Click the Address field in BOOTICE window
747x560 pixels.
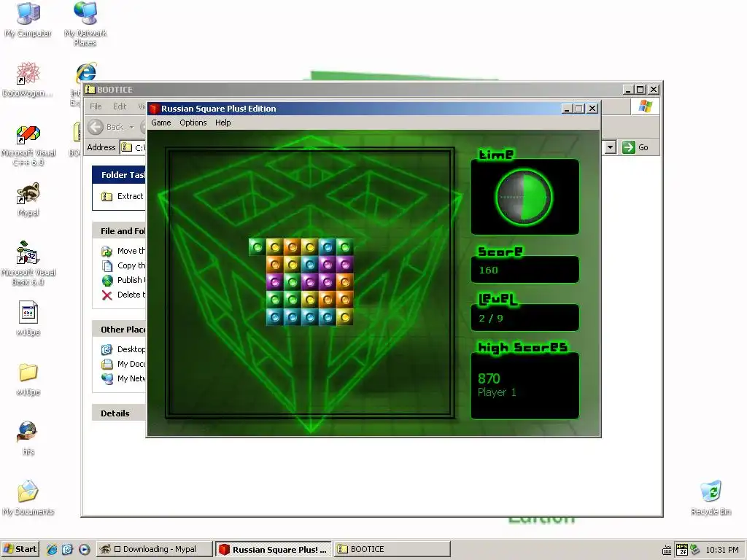[x=133, y=147]
